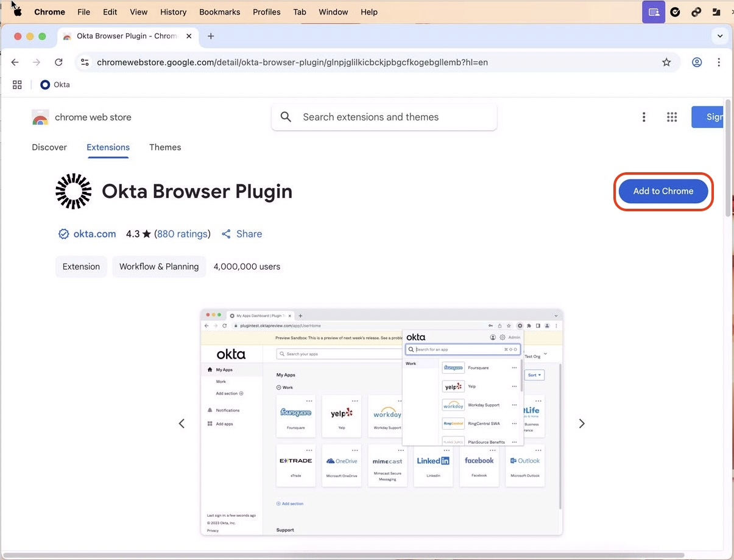Bookmark this tab with the star

[x=666, y=62]
